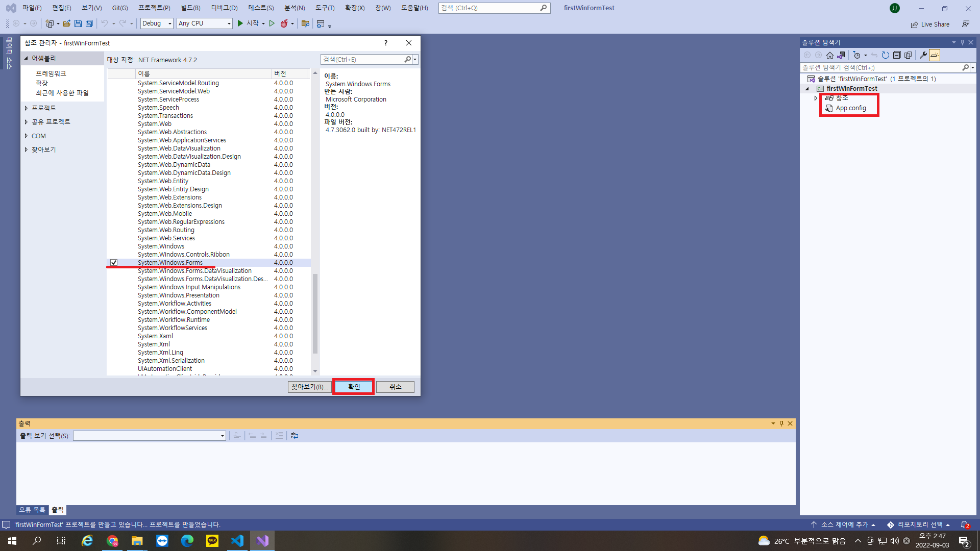
Task: Open Visual Studio Code from the taskbar
Action: pos(237,541)
